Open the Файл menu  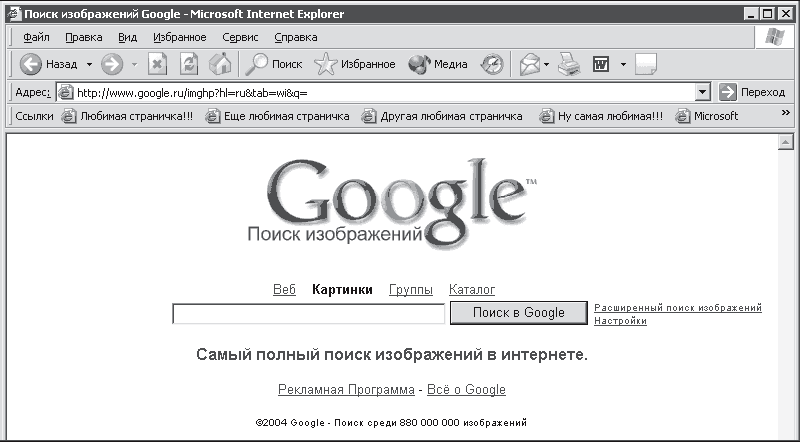click(36, 37)
